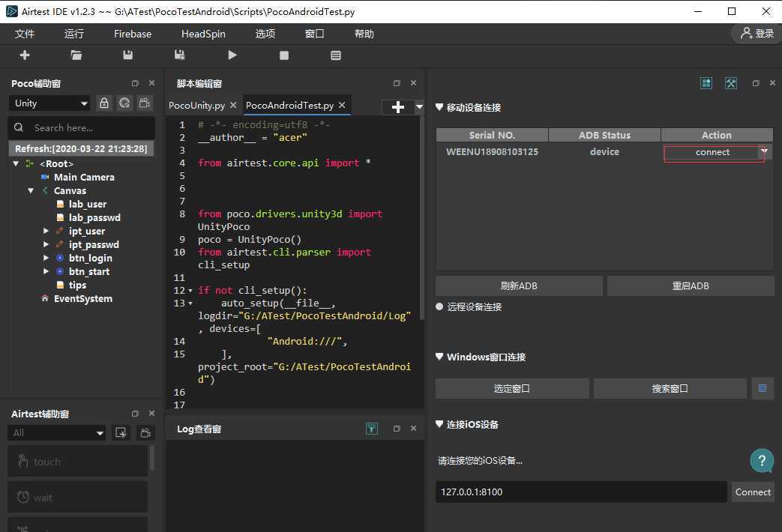Open the 文件 menu
This screenshot has width=782, height=532.
coord(25,34)
